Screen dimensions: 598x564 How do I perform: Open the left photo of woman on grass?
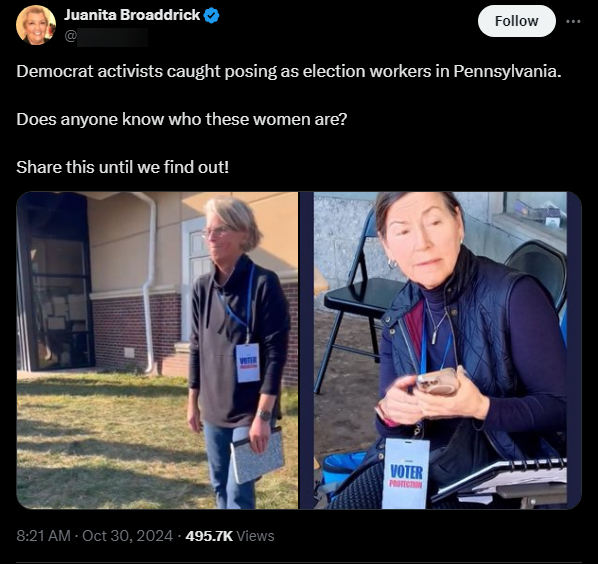(x=157, y=350)
